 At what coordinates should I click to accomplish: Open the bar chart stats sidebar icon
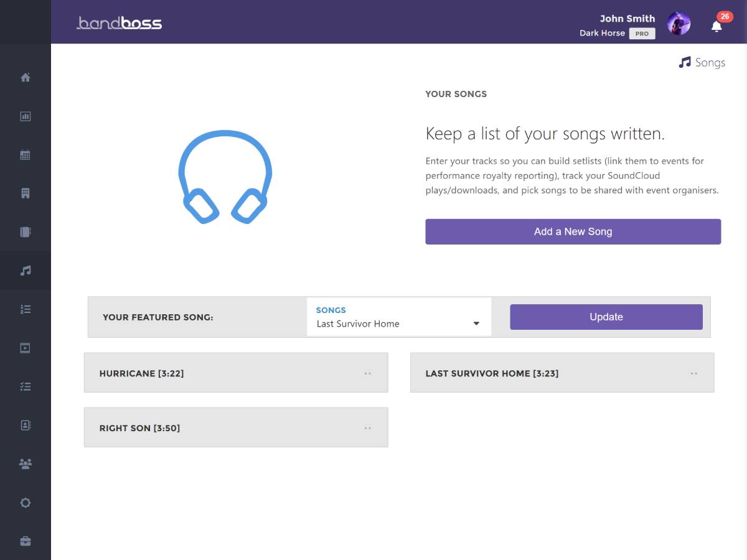26,116
